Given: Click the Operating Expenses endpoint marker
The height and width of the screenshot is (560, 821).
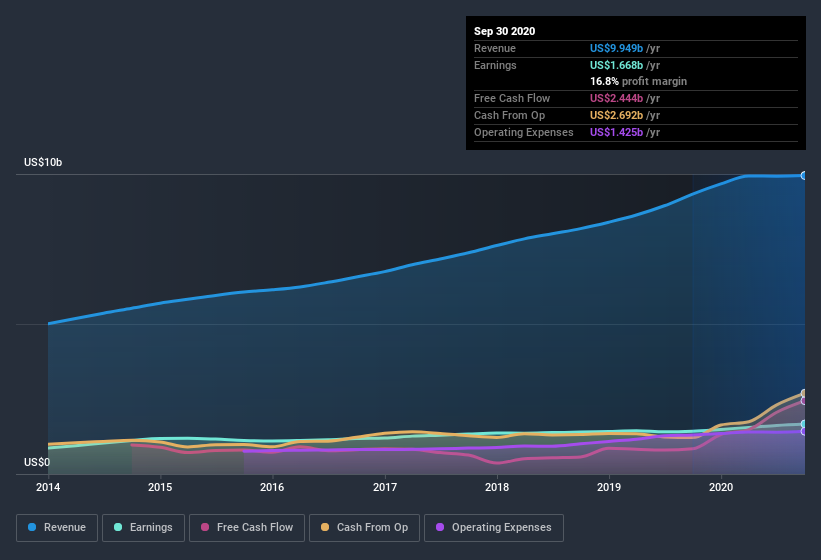Looking at the screenshot, I should [804, 432].
